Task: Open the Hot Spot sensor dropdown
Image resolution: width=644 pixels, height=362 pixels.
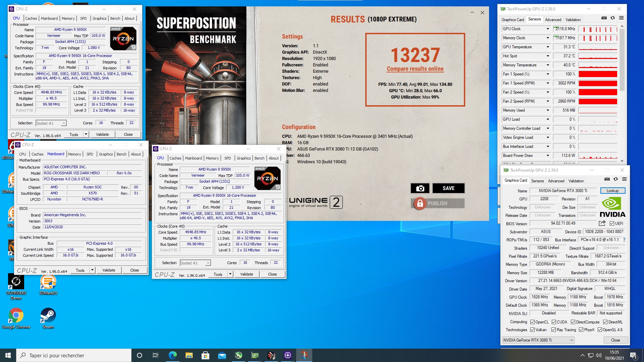Action: (547, 56)
